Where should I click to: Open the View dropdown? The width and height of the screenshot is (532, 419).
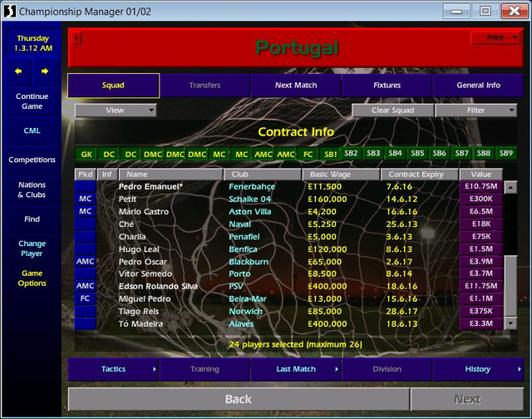116,111
